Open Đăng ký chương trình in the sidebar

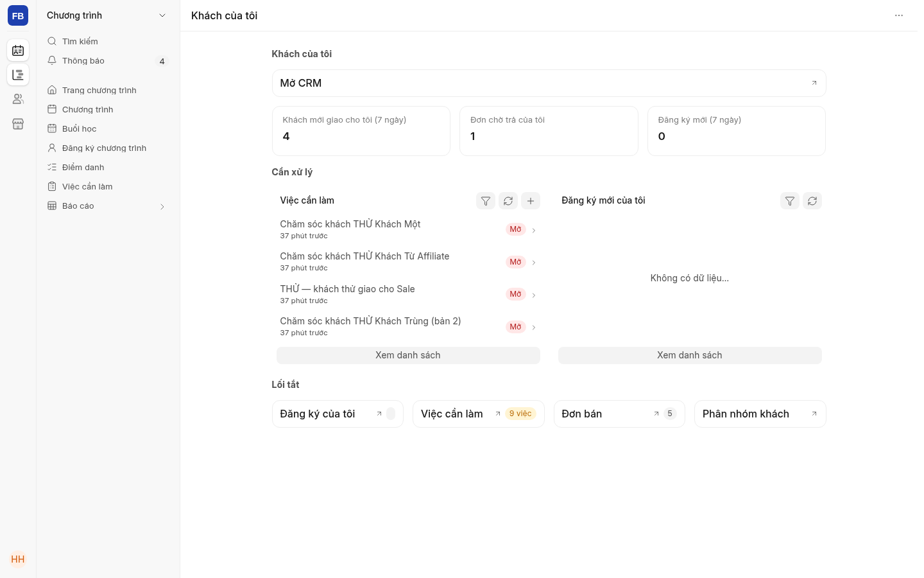pos(108,148)
